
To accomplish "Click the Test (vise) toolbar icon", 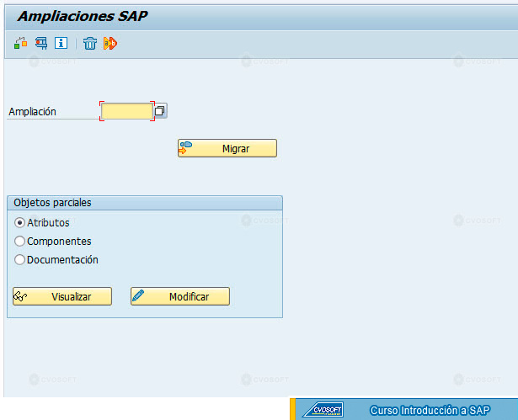I will [x=41, y=43].
